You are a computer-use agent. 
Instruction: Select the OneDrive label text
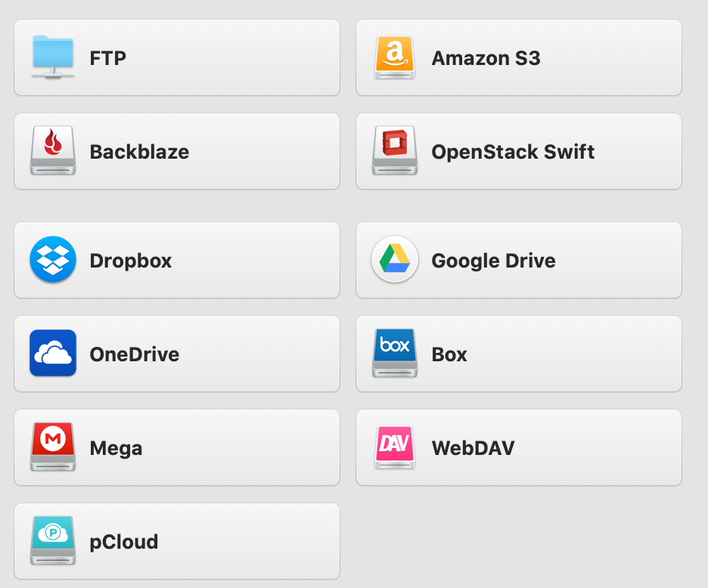[x=135, y=354]
